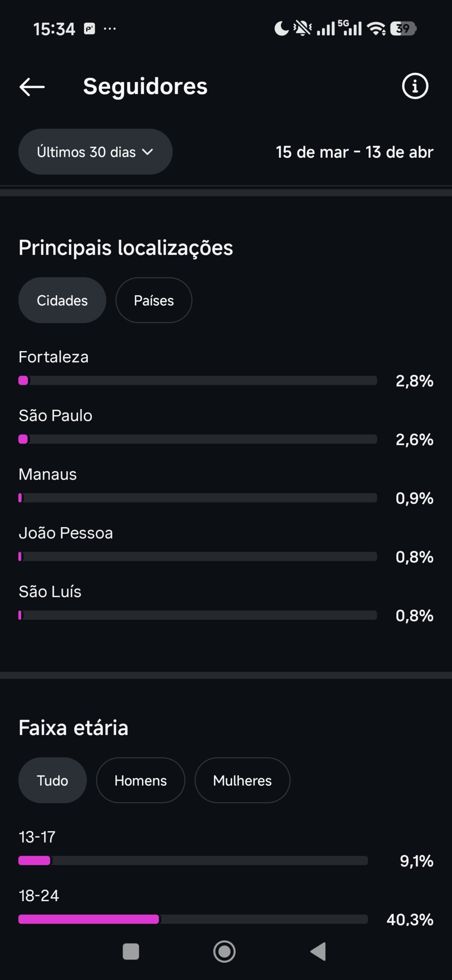Tap the do-not-disturb moon icon
452x980 pixels.
tap(281, 29)
